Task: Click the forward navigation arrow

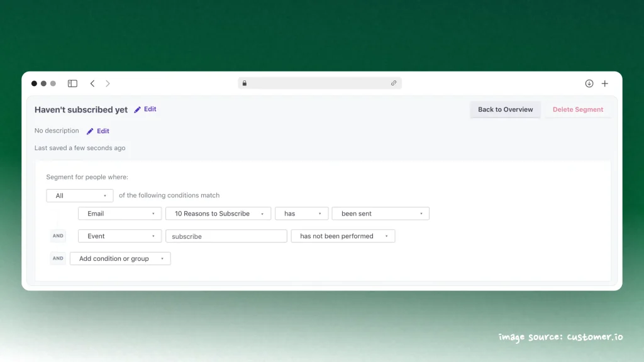Action: pyautogui.click(x=108, y=83)
